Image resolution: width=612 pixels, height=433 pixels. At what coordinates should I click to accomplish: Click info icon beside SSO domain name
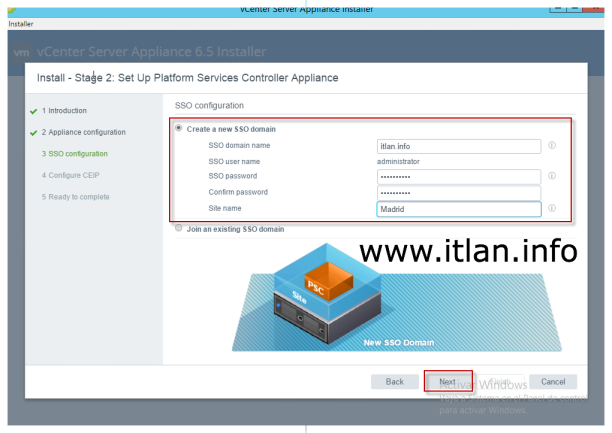(x=552, y=146)
